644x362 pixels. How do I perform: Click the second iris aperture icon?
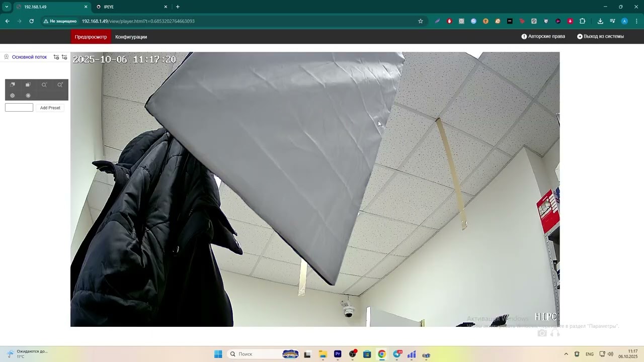(x=28, y=96)
